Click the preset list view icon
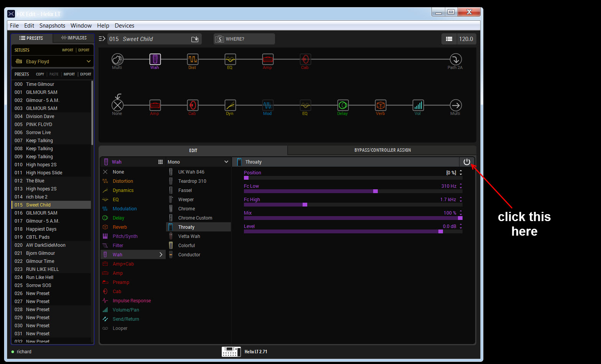Image resolution: width=601 pixels, height=364 pixels. 449,39
